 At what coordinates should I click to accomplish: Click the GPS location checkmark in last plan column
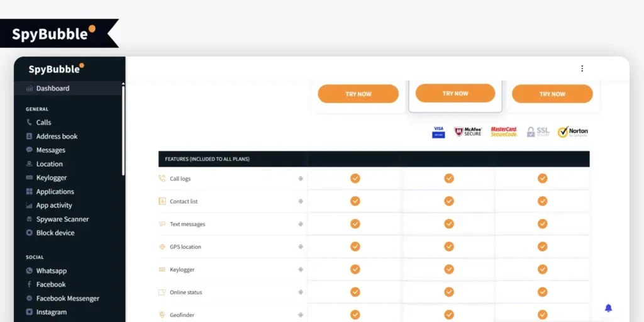tap(542, 247)
